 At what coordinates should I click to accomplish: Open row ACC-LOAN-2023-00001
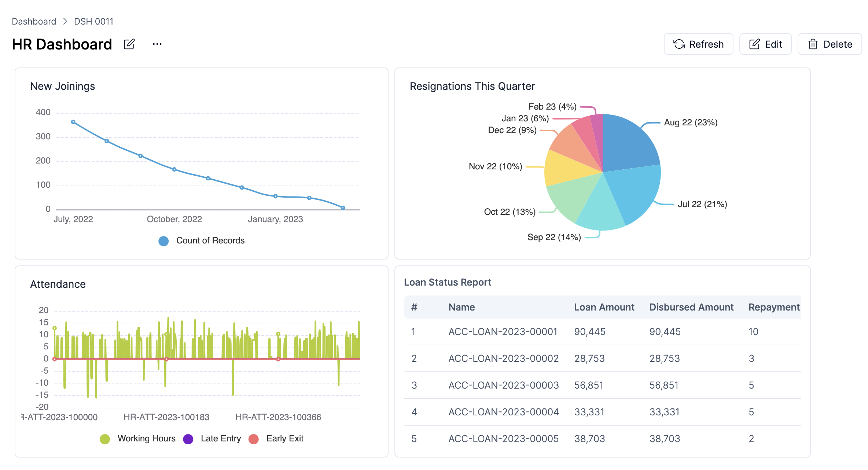pos(503,332)
